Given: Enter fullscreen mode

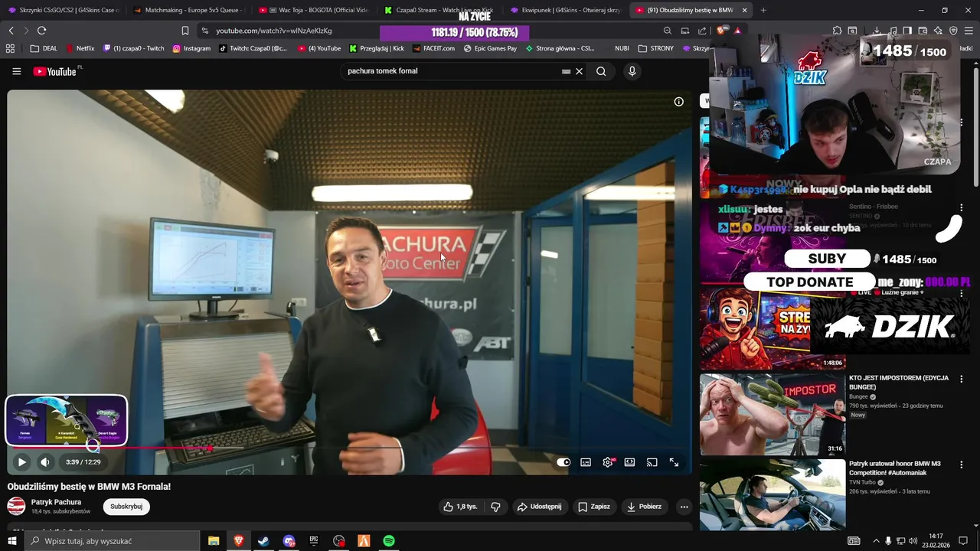Looking at the screenshot, I should coord(674,462).
